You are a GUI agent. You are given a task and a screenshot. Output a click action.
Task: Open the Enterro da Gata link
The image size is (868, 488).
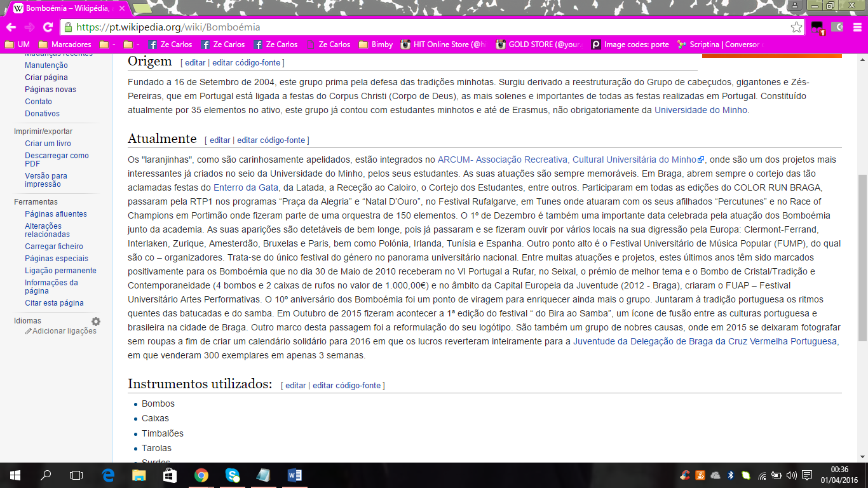[x=246, y=187]
